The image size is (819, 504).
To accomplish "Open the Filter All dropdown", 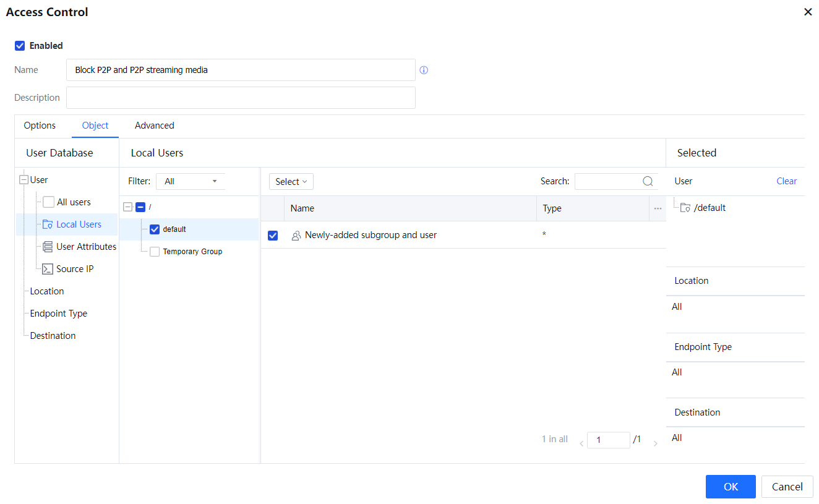I will pos(190,181).
